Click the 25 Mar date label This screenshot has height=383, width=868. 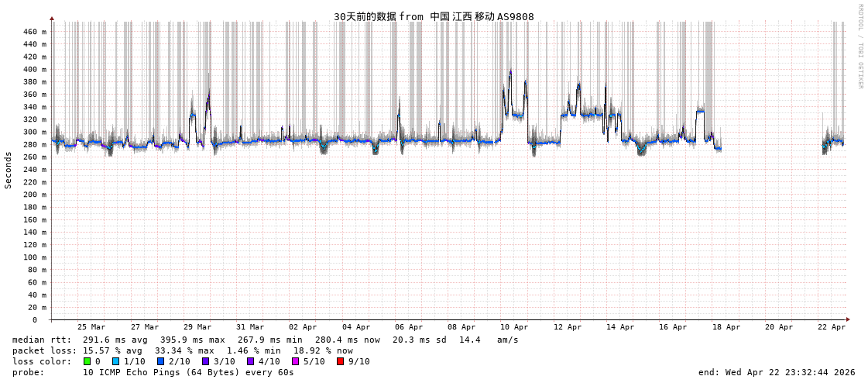pos(91,327)
